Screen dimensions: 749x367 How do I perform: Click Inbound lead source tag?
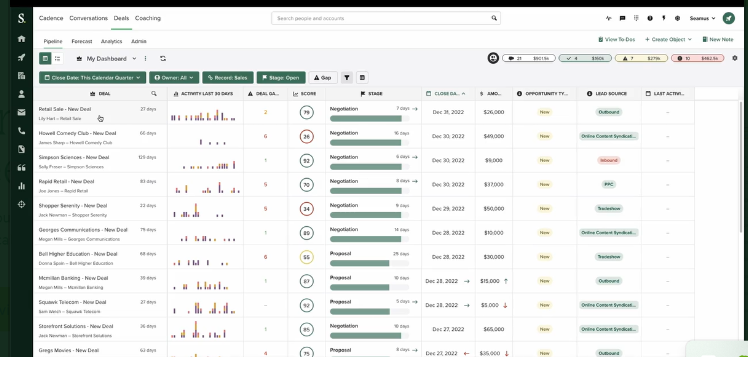click(609, 161)
